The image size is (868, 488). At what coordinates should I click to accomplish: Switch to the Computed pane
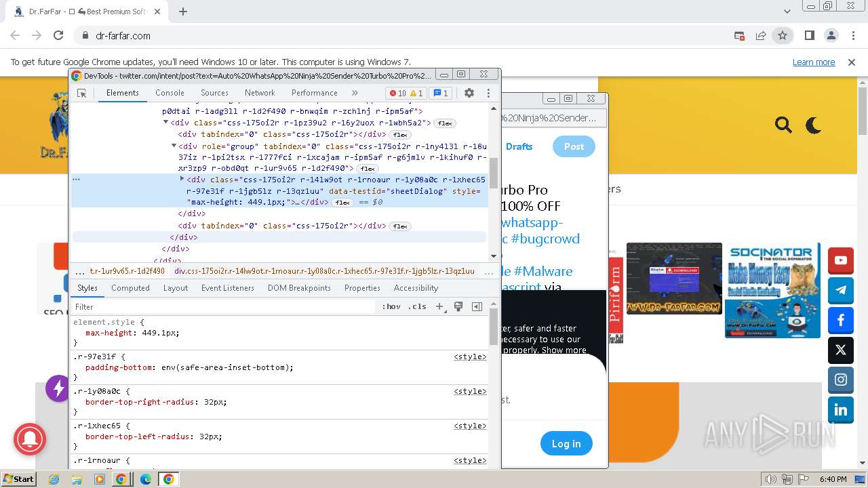[x=130, y=288]
